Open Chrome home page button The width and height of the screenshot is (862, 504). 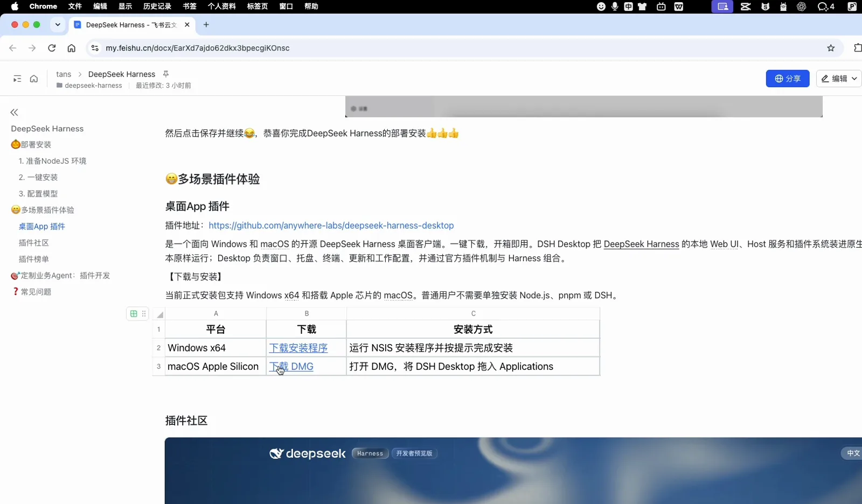[71, 48]
